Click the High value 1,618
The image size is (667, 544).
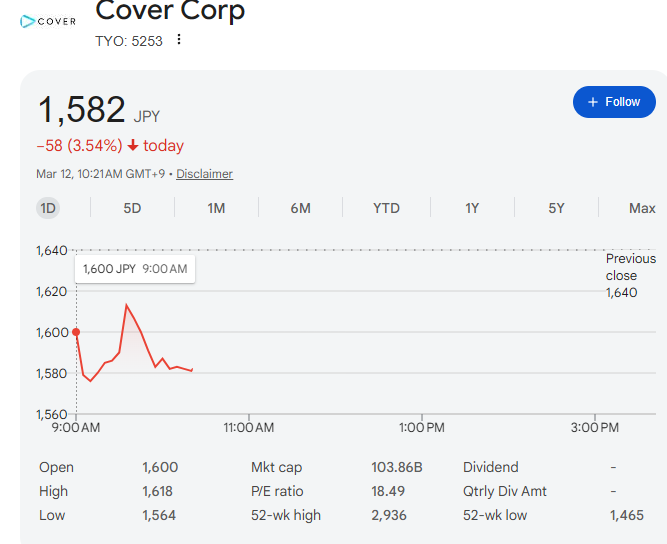[x=157, y=491]
